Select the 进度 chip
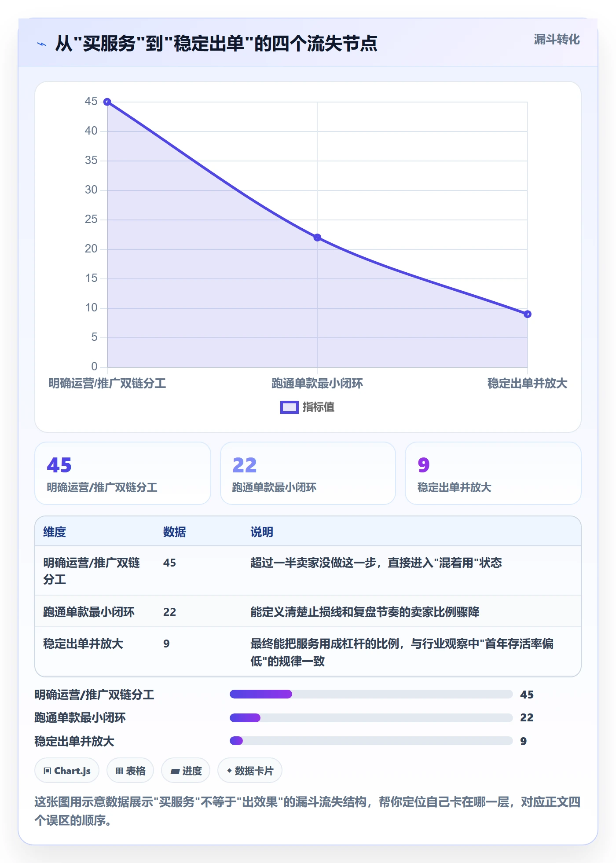616x863 pixels. click(186, 771)
